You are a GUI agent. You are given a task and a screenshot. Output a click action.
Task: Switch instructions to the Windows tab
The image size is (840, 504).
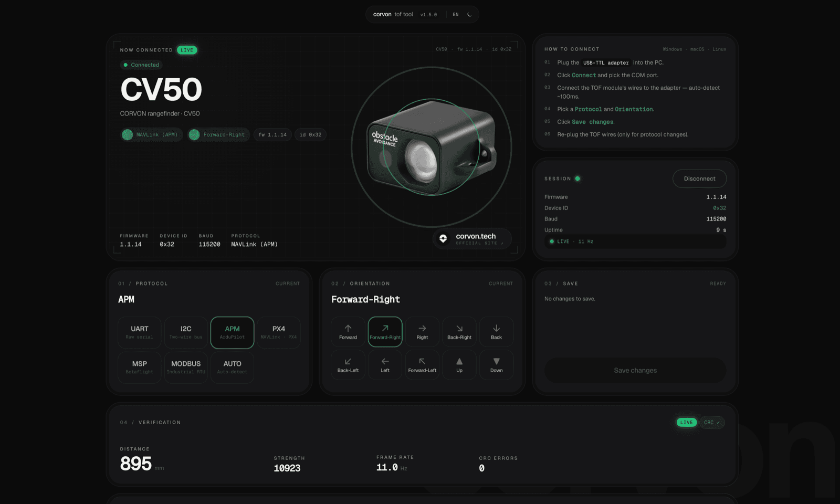pyautogui.click(x=673, y=49)
